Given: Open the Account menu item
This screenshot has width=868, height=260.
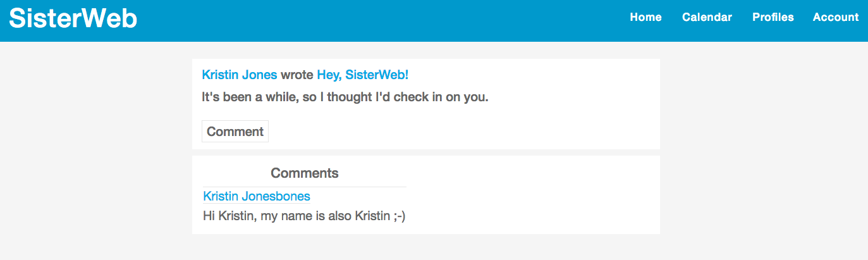Looking at the screenshot, I should point(835,18).
